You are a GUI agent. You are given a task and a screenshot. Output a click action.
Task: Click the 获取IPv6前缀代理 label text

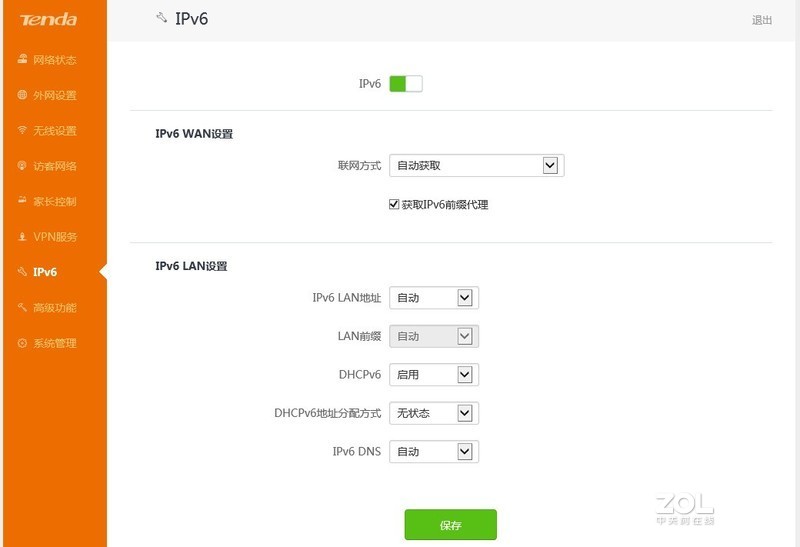(445, 205)
